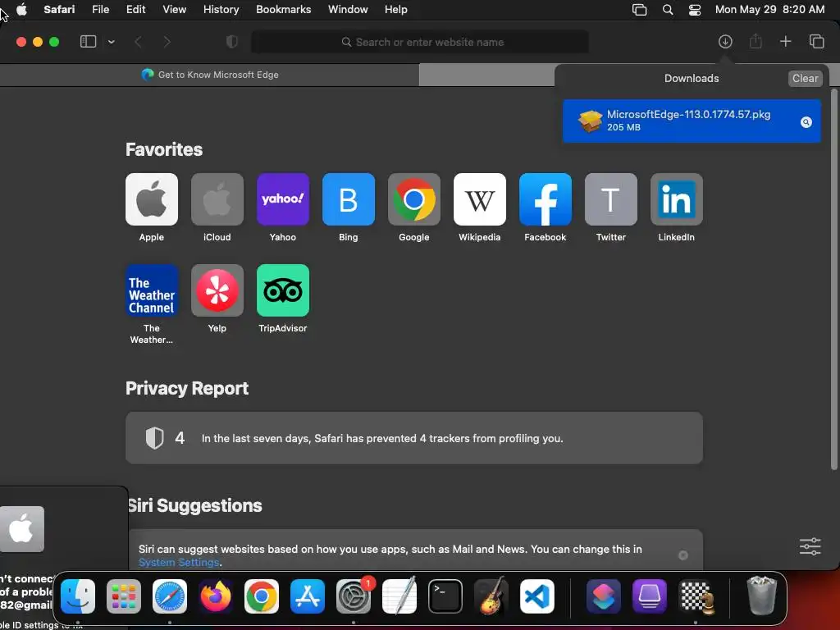Click the start page vertical scrollbar
The image size is (840, 630).
pos(833,281)
